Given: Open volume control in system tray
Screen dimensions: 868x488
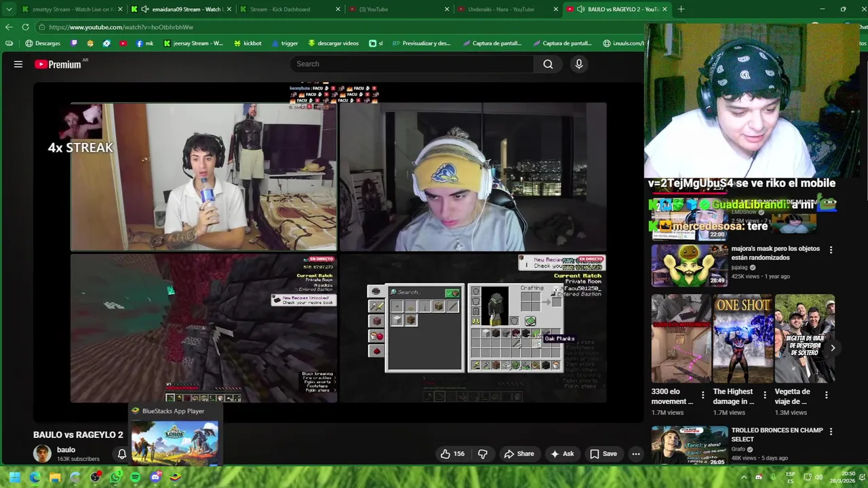Looking at the screenshot, I should click(x=818, y=477).
